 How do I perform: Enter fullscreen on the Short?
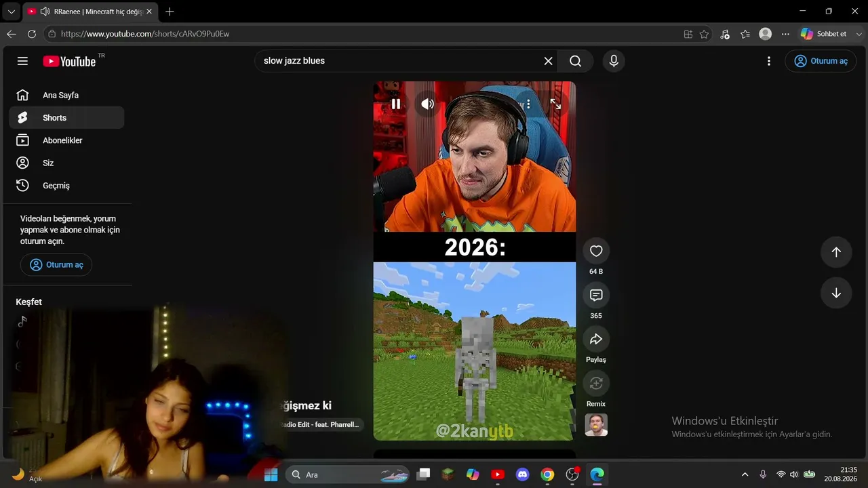555,104
